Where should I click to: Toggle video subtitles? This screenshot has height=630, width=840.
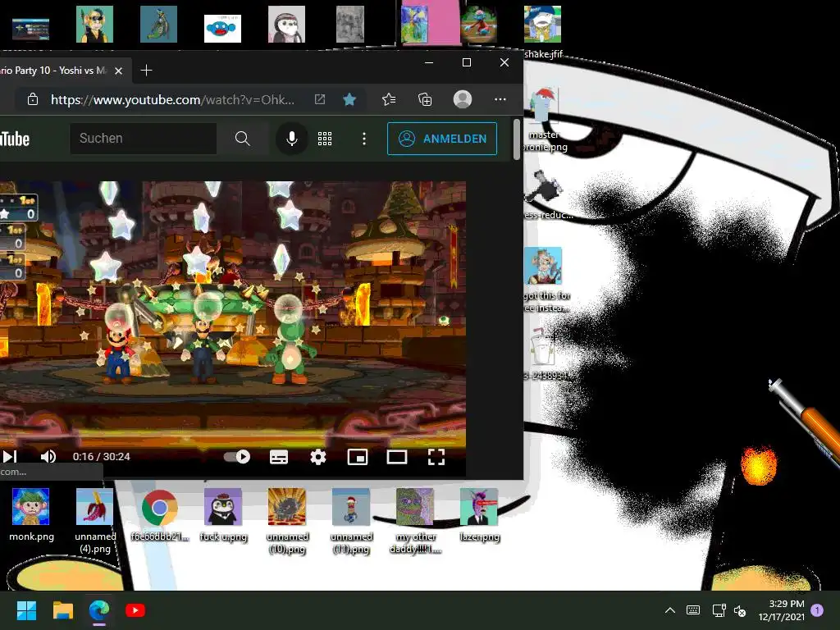coord(279,457)
